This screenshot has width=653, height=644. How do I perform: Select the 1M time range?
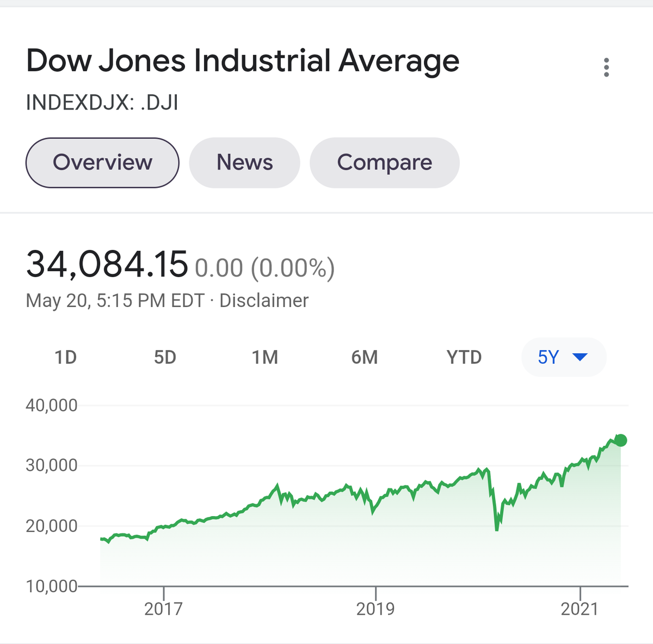tap(264, 358)
